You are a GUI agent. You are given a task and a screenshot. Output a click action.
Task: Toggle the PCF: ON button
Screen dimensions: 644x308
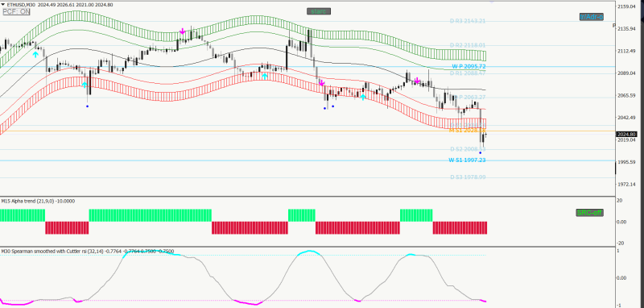point(16,11)
